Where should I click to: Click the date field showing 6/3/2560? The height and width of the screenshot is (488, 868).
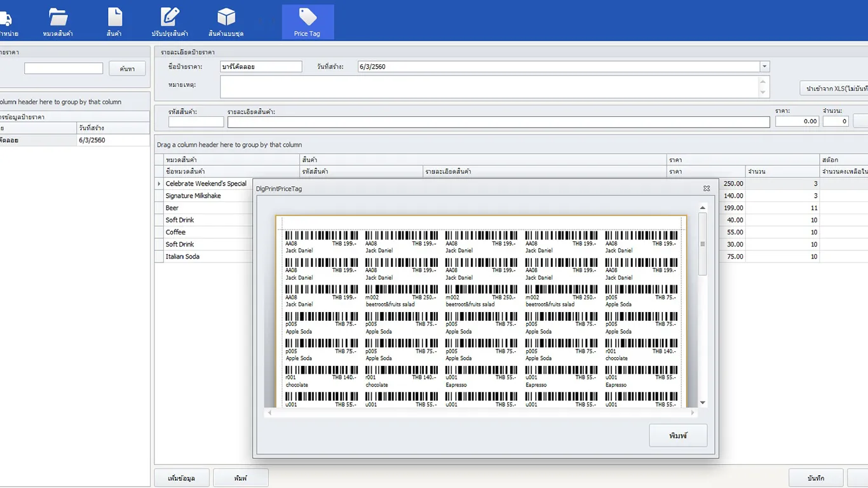point(559,67)
